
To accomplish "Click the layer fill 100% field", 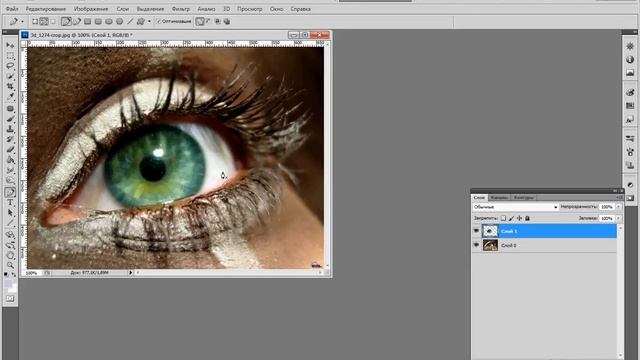I will coord(607,218).
